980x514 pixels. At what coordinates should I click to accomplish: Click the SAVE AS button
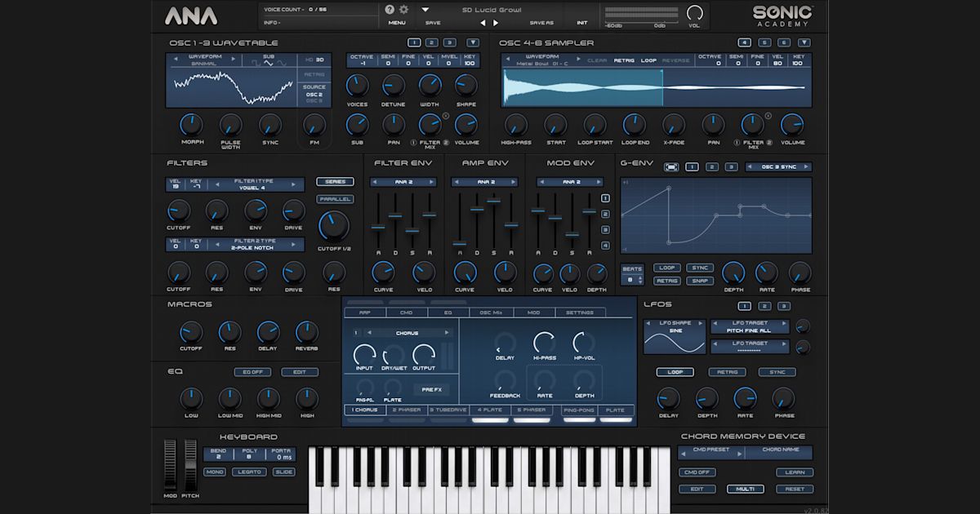[x=541, y=23]
